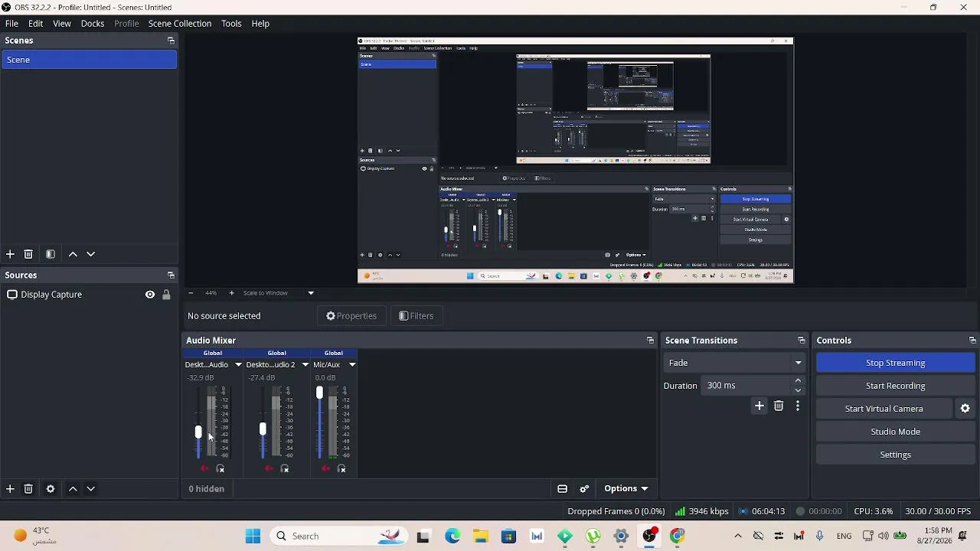The image size is (980, 551).
Task: Unmute Desktop Audio 2 channel
Action: tap(269, 468)
